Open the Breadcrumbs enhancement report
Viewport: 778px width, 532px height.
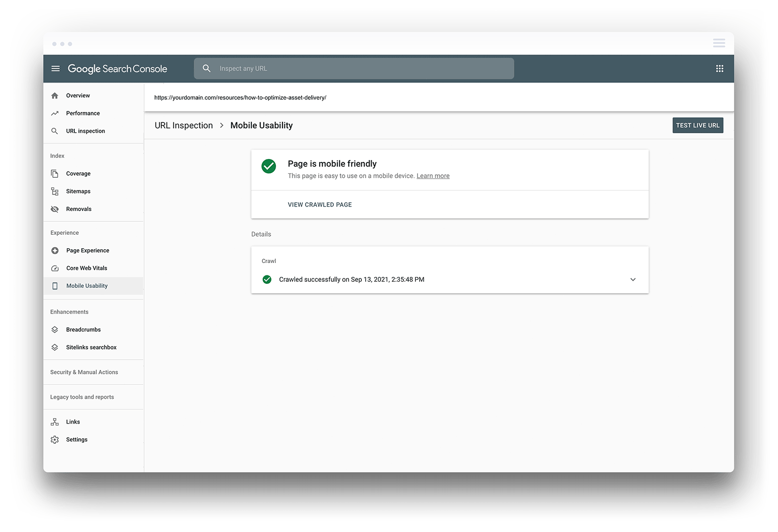tap(93, 329)
